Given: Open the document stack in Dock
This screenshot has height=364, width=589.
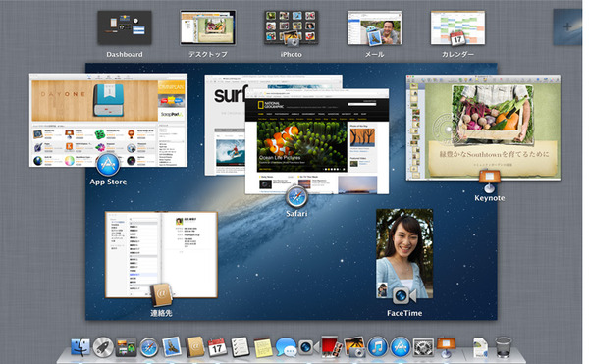Looking at the screenshot, I should point(480,347).
